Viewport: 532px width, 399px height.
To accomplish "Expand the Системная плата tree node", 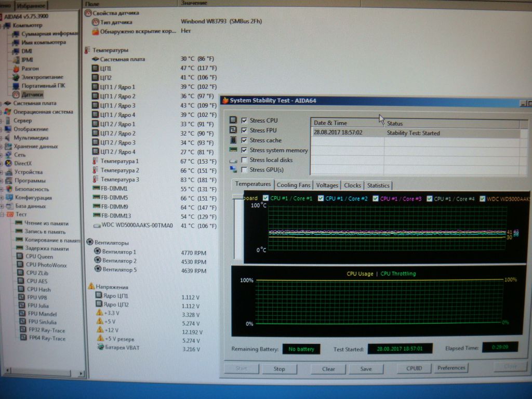I will tap(2, 103).
